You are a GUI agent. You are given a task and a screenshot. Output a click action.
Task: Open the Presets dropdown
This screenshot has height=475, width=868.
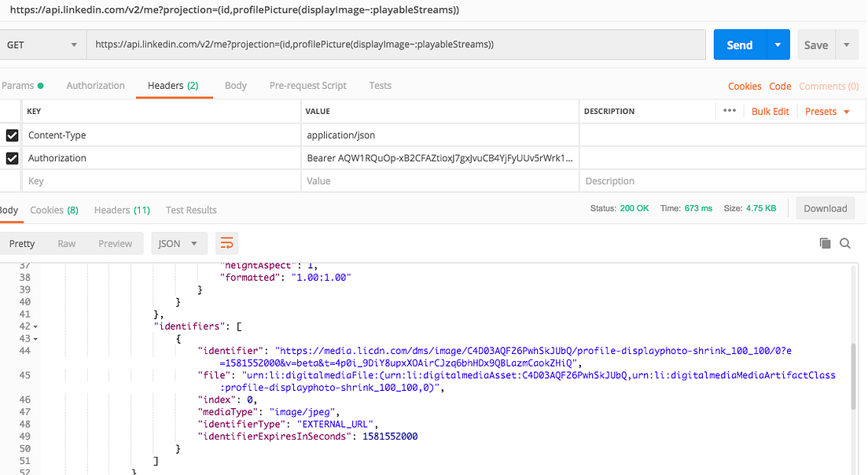click(826, 111)
